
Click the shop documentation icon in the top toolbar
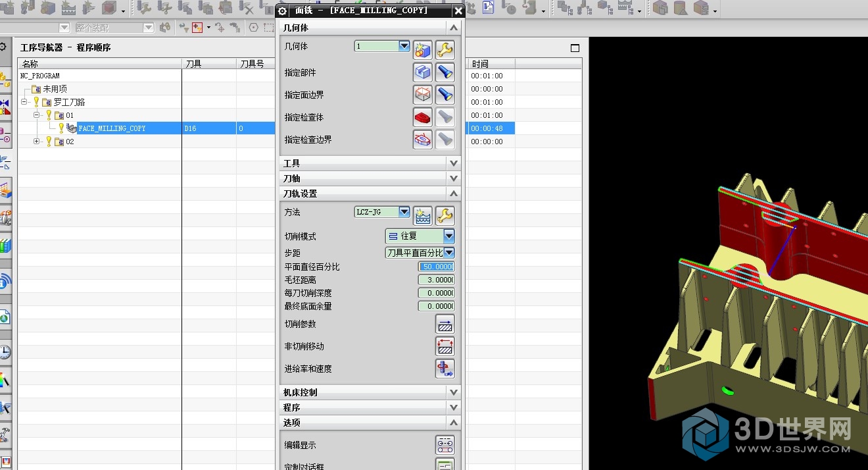489,8
